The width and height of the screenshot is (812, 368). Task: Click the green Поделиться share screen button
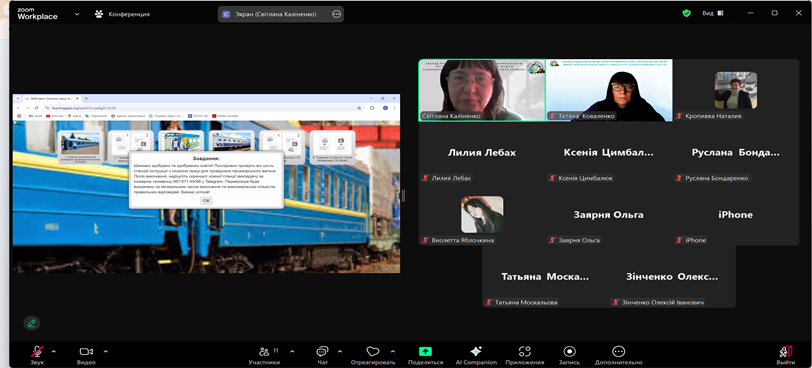(425, 351)
